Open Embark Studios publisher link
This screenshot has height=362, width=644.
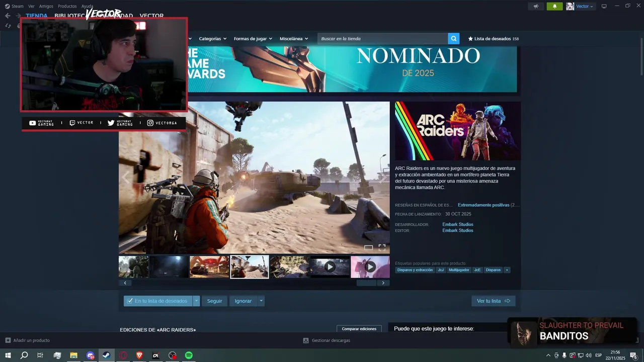(x=458, y=230)
